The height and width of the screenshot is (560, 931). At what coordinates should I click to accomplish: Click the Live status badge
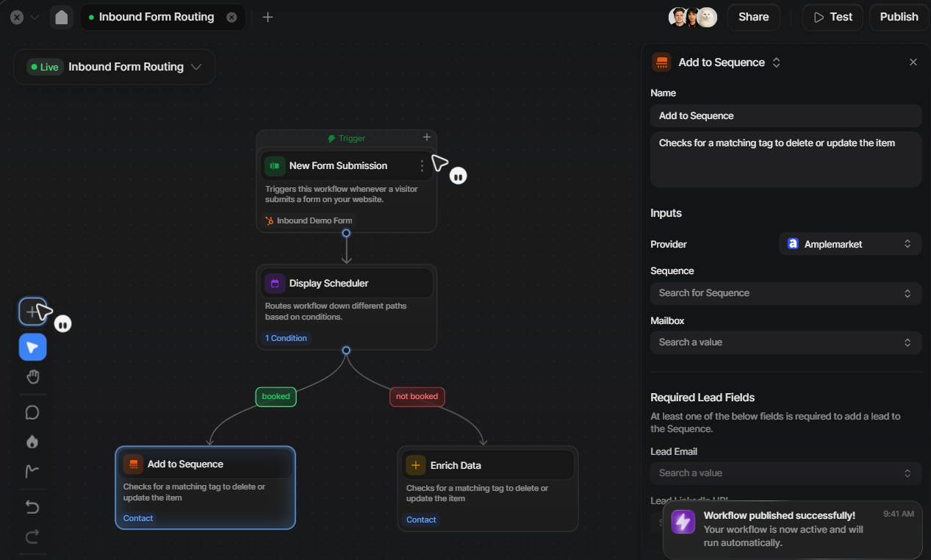pyautogui.click(x=44, y=67)
